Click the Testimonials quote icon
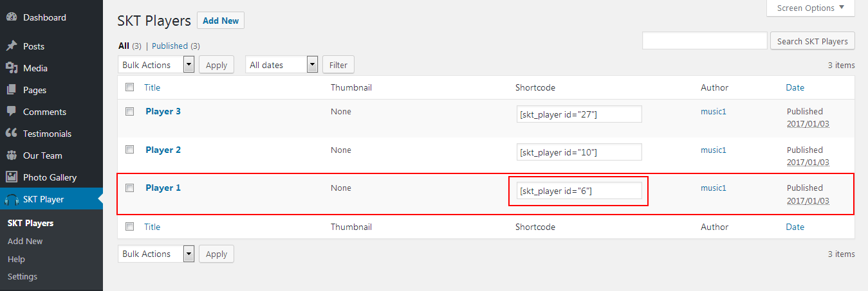Viewport: 868px width, 291px height. pyautogui.click(x=11, y=134)
